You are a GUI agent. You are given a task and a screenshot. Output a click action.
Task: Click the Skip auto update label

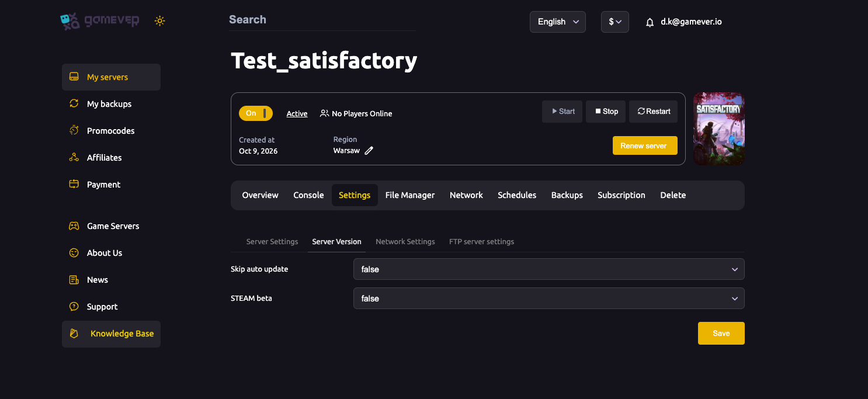click(x=259, y=269)
